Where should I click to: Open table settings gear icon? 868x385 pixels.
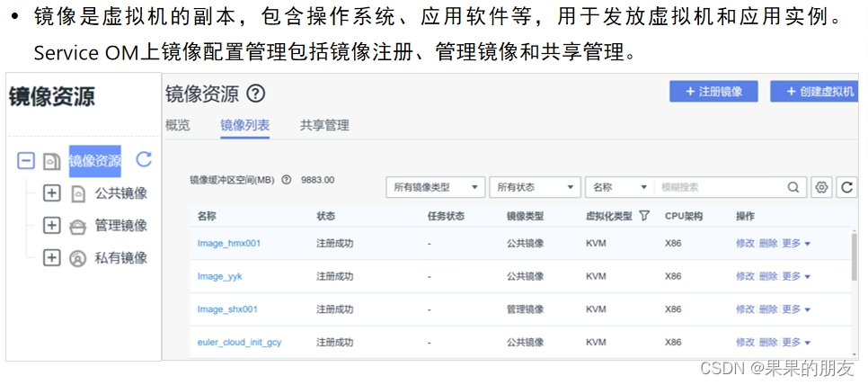point(821,187)
